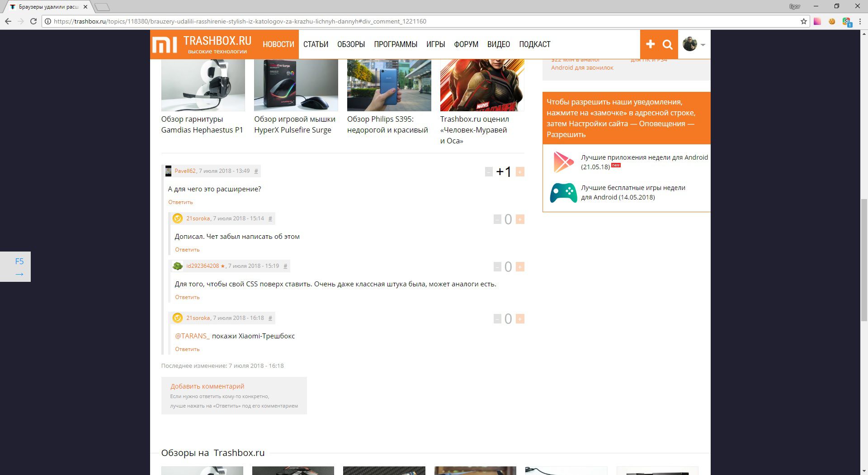Open 'Лучшие приложения недели для Android' link
Viewport: 868px width, 475px height.
tap(644, 162)
